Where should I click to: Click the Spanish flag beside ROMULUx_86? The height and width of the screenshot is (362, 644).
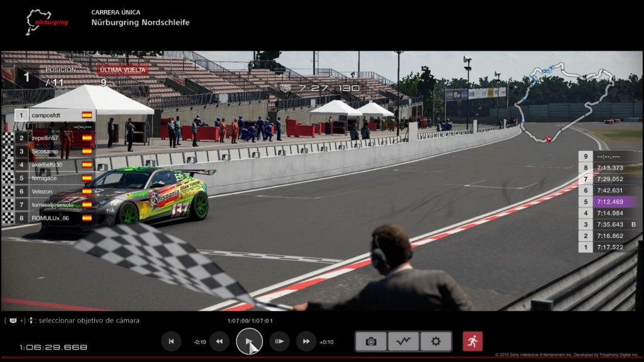pyautogui.click(x=87, y=218)
